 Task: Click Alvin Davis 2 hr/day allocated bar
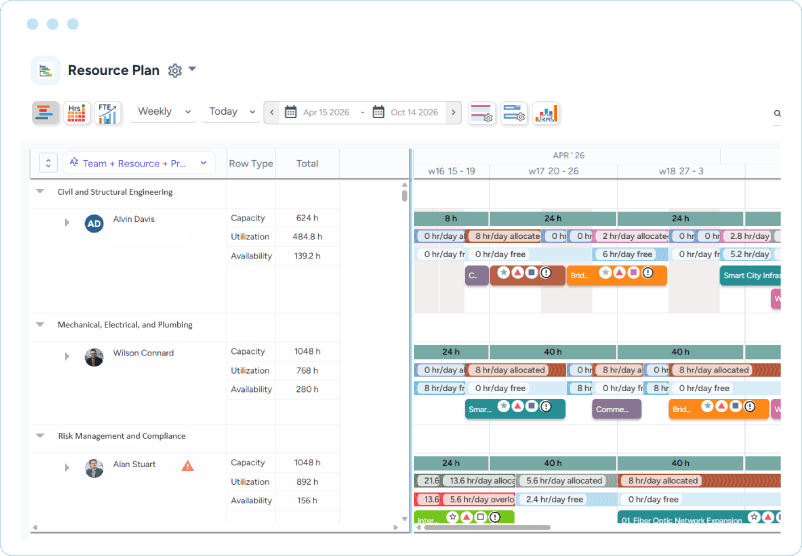pyautogui.click(x=630, y=236)
